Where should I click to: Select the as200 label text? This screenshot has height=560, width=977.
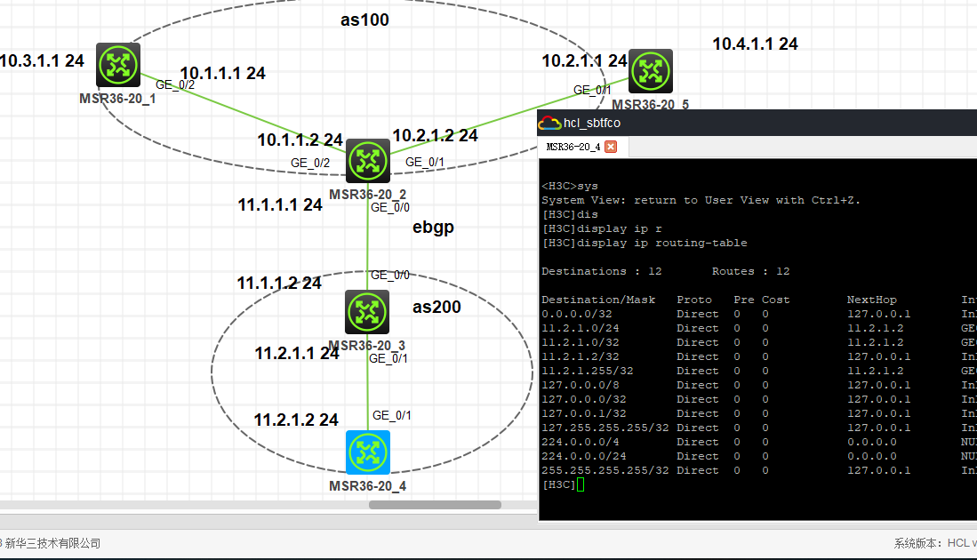(436, 307)
